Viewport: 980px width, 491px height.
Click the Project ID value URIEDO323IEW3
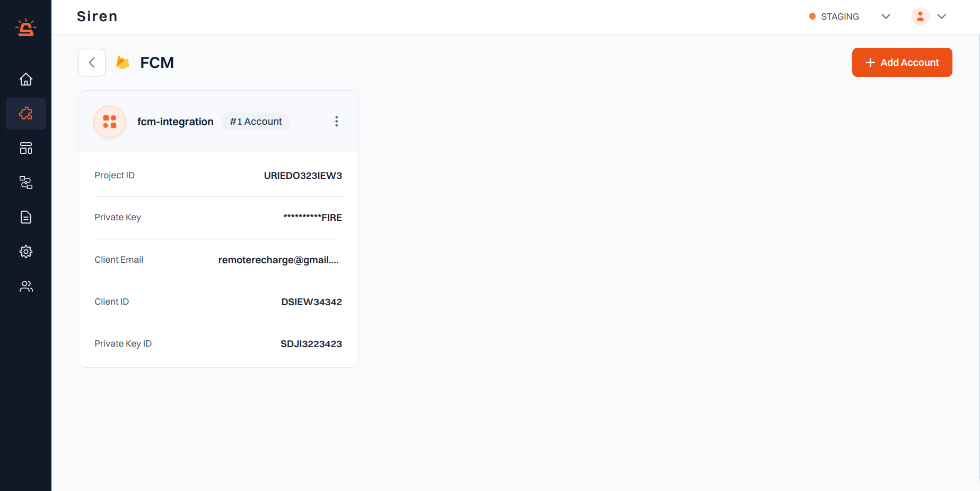coord(303,176)
